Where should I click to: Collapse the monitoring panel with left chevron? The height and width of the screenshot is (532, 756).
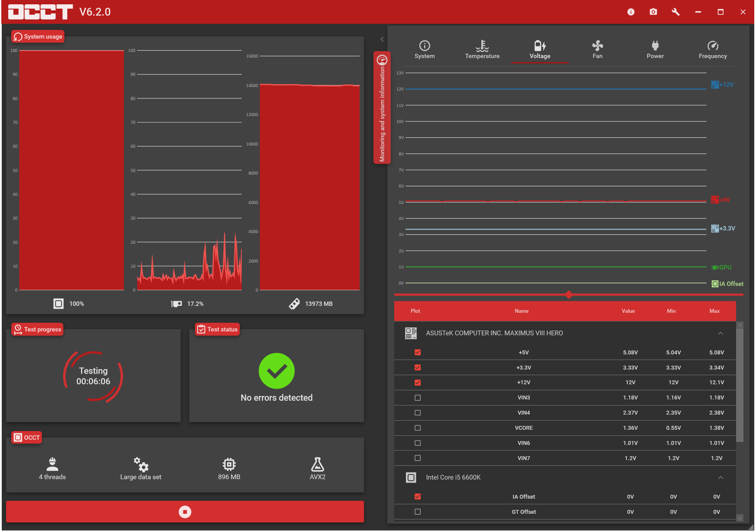point(382,39)
